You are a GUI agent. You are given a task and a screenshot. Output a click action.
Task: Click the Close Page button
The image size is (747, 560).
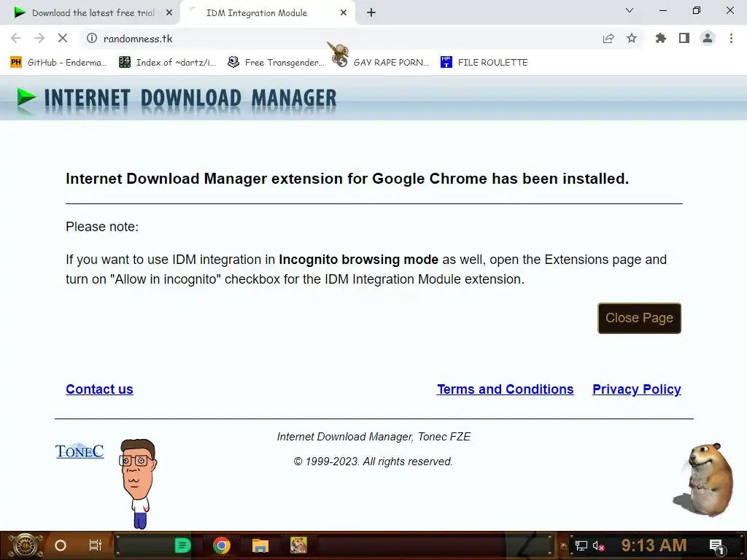[x=639, y=318]
